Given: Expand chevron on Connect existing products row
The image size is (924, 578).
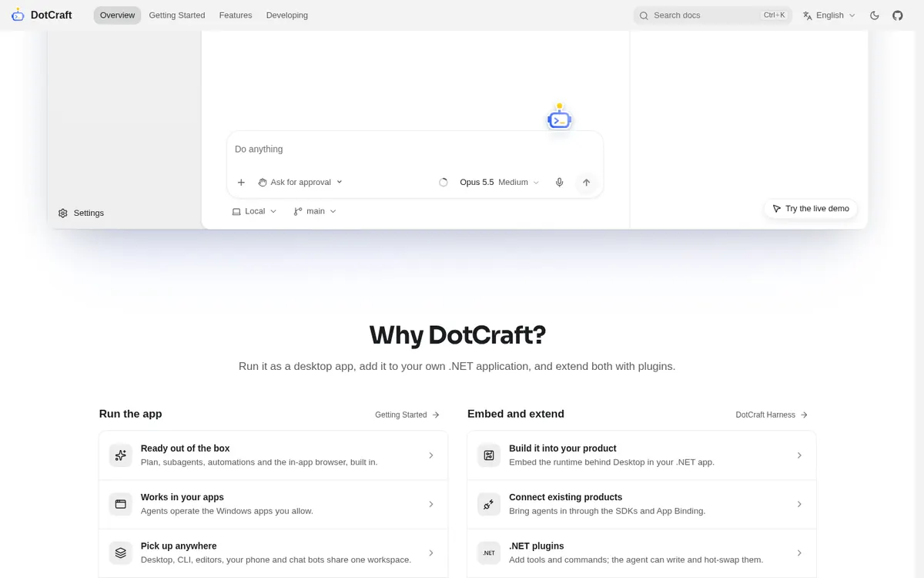Looking at the screenshot, I should (x=799, y=504).
